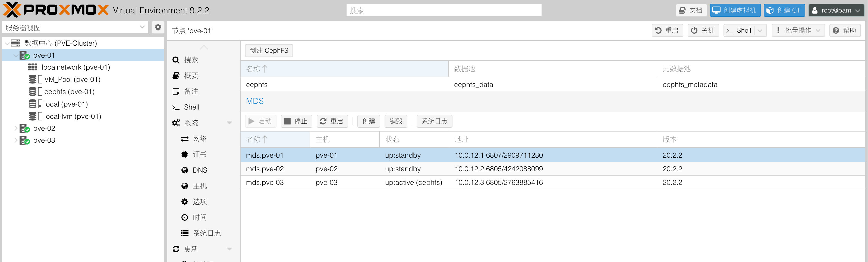Open the Help button
The width and height of the screenshot is (868, 262).
[x=845, y=30]
